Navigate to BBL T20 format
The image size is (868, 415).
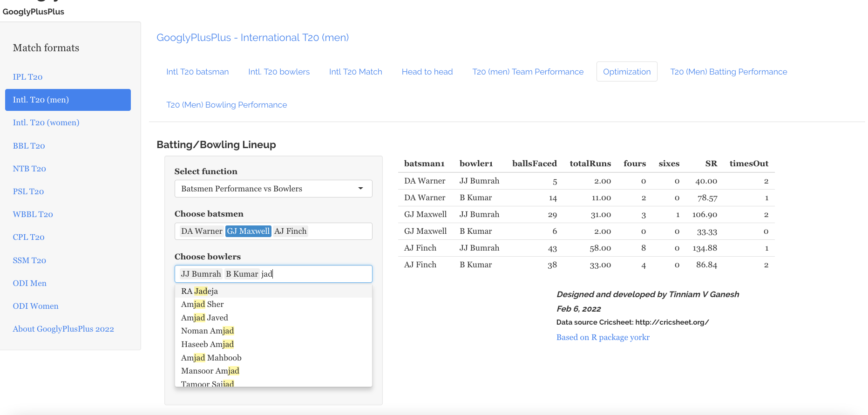pyautogui.click(x=29, y=146)
